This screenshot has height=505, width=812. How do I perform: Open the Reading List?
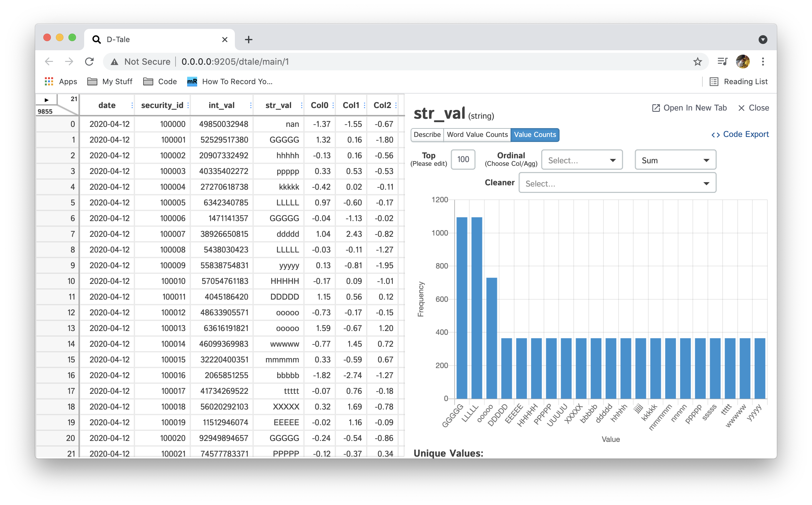(739, 81)
